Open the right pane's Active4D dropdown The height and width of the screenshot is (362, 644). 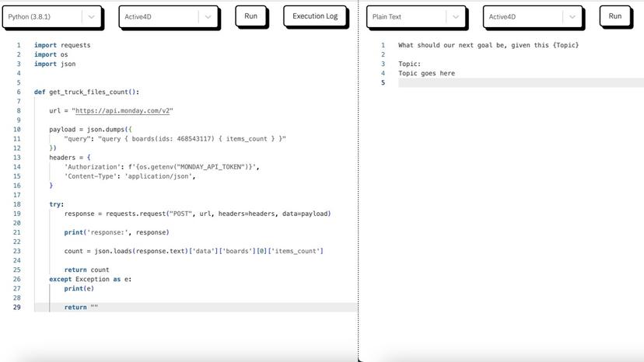pos(532,16)
